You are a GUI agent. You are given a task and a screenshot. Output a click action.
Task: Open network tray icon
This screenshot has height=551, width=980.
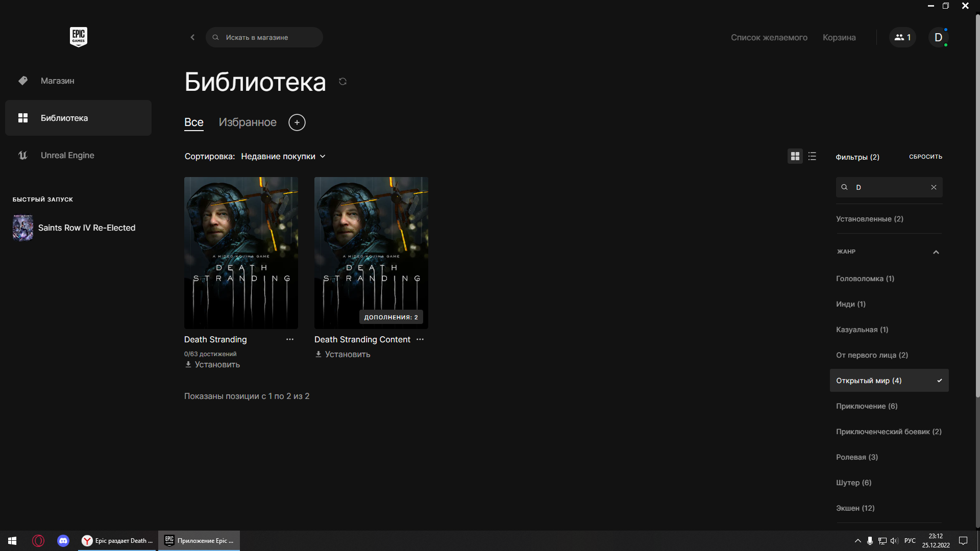point(882,541)
